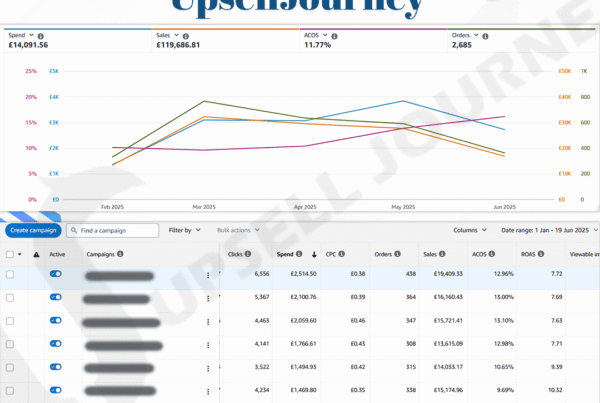Toggle Active switch for 4,141 clicks campaign
This screenshot has width=600, height=403.
coord(56,344)
